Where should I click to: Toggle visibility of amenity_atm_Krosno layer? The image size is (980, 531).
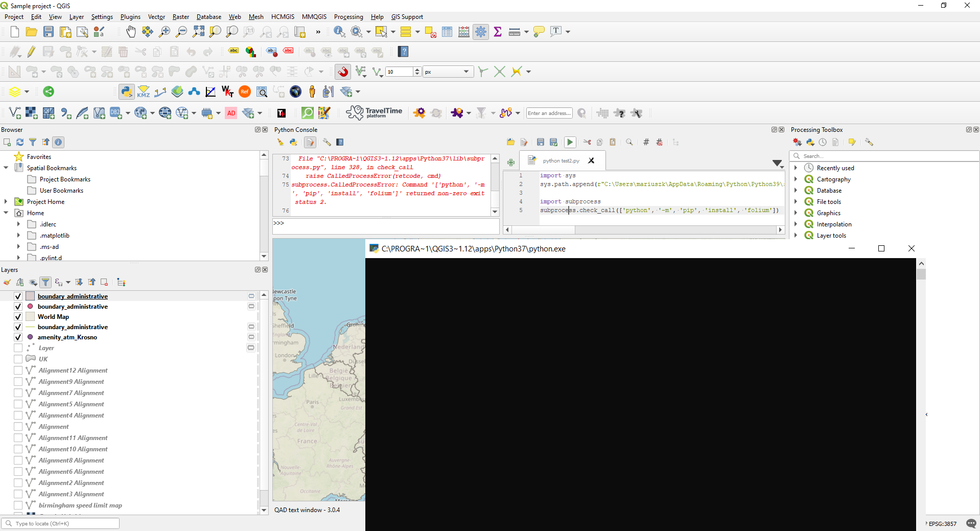coord(18,337)
